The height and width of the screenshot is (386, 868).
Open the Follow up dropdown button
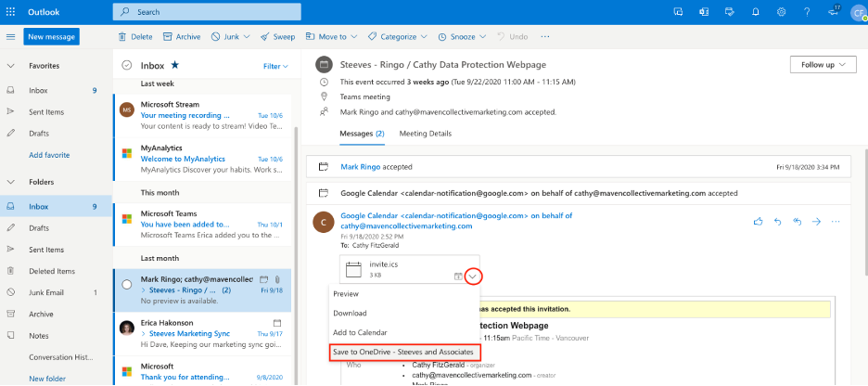[823, 65]
